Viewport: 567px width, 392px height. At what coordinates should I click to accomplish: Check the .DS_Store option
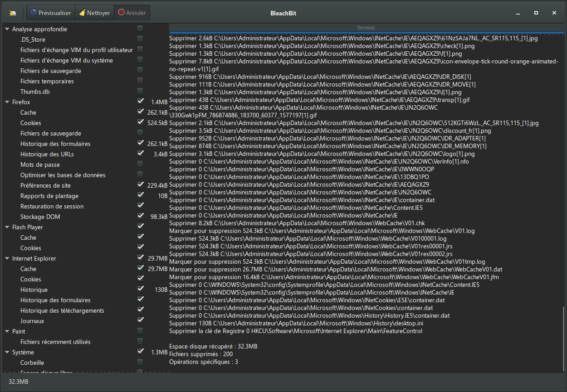pos(140,39)
